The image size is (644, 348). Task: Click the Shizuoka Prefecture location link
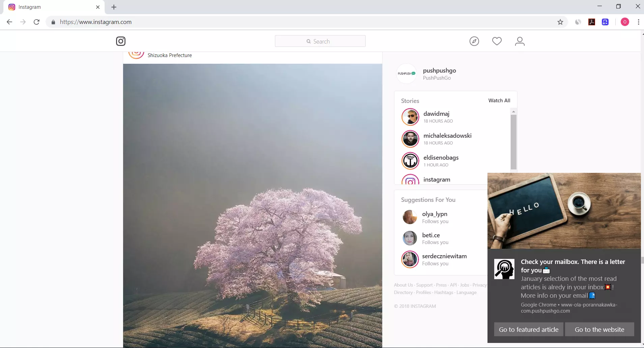point(170,55)
